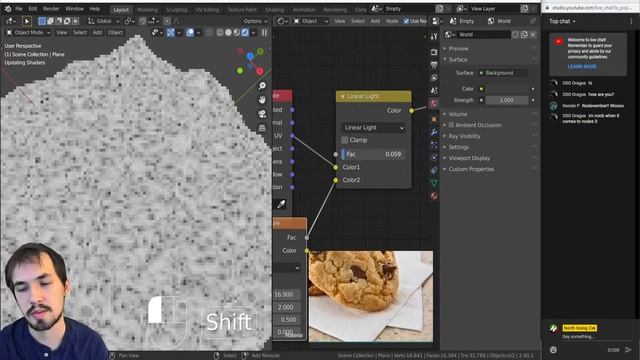Switch to the Modeling workspace tab
This screenshot has height=360, width=640.
click(x=147, y=9)
